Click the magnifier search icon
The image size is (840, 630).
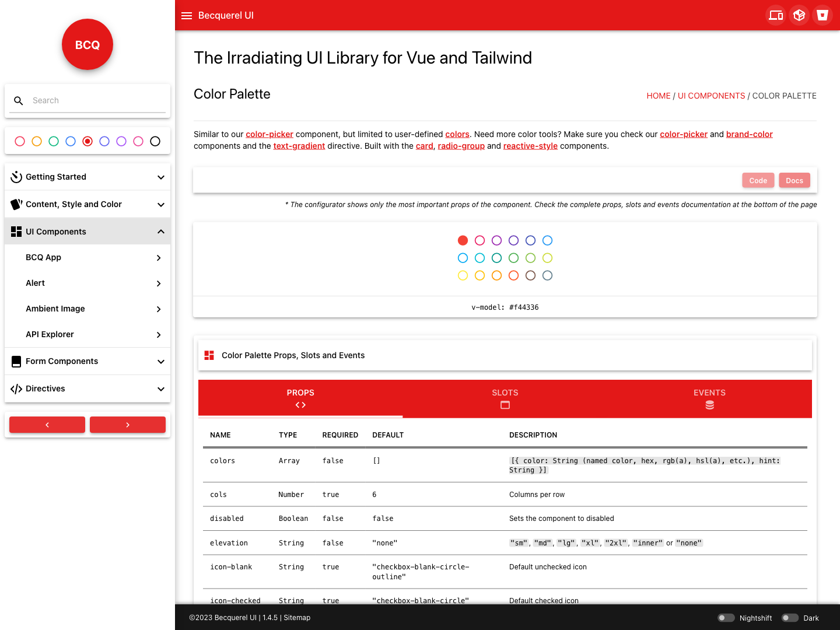pos(19,101)
